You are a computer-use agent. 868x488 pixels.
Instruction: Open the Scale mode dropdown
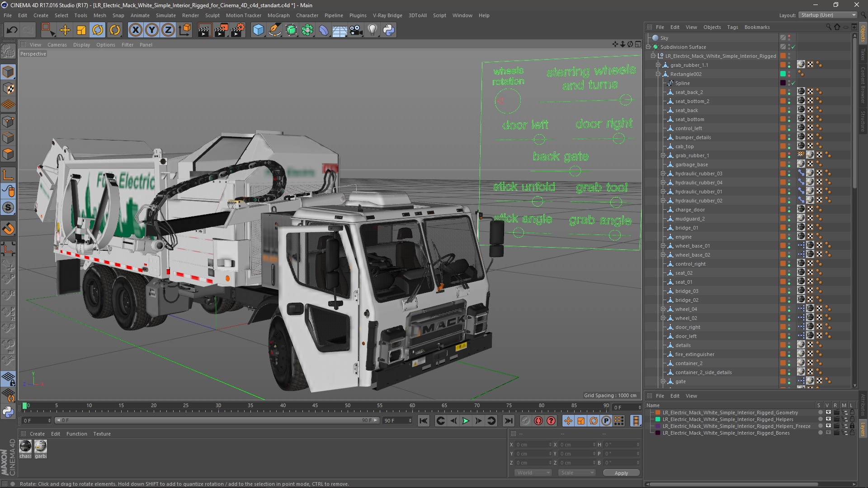576,473
